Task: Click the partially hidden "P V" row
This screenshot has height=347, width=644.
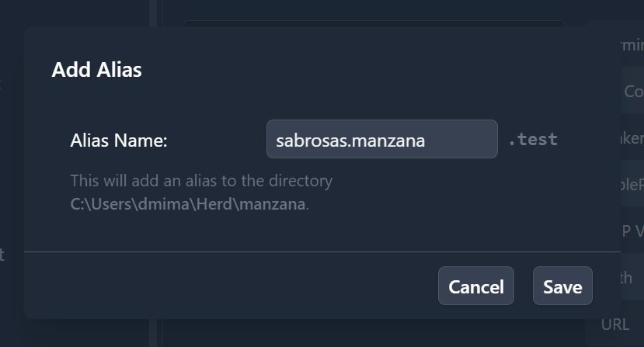Action: pyautogui.click(x=632, y=231)
